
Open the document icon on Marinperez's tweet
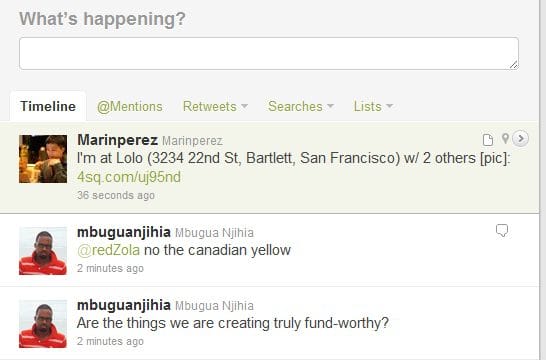tap(488, 140)
